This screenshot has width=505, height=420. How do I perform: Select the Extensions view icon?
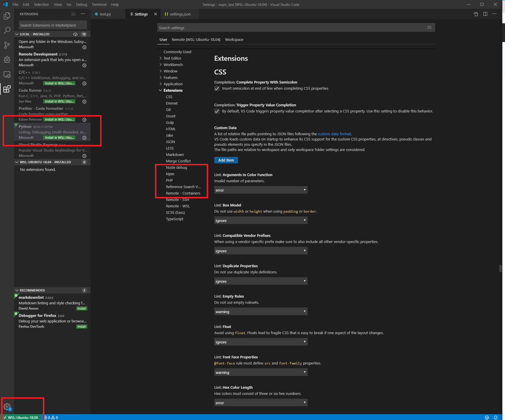(x=7, y=89)
